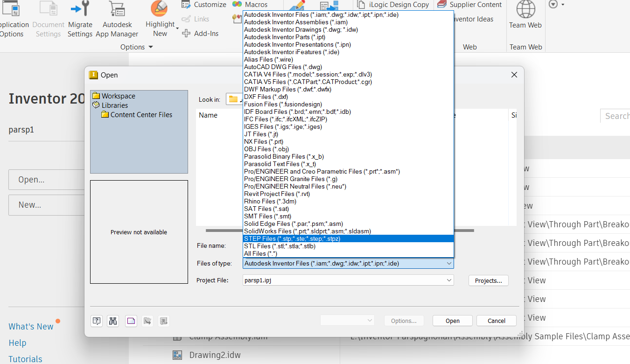Select Libraries in location pane
The height and width of the screenshot is (364, 630).
click(110, 105)
